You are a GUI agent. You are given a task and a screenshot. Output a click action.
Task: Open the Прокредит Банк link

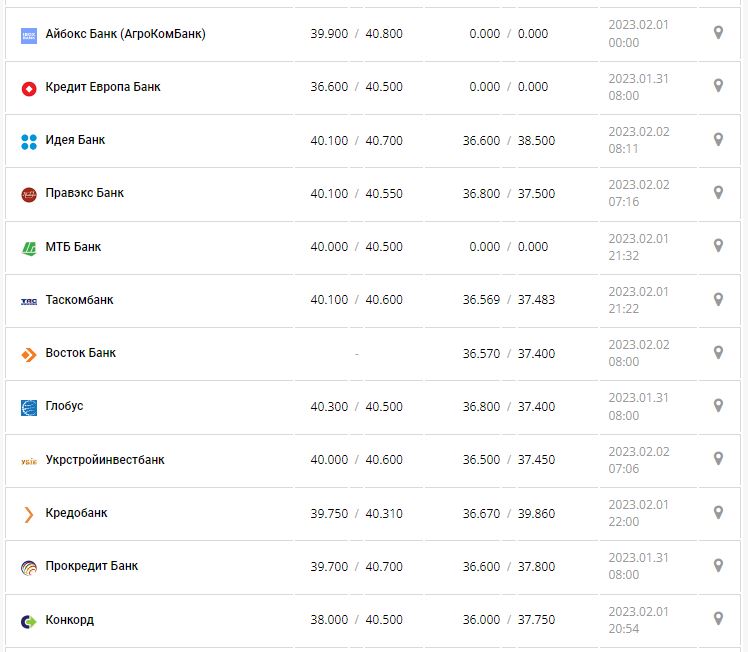92,566
